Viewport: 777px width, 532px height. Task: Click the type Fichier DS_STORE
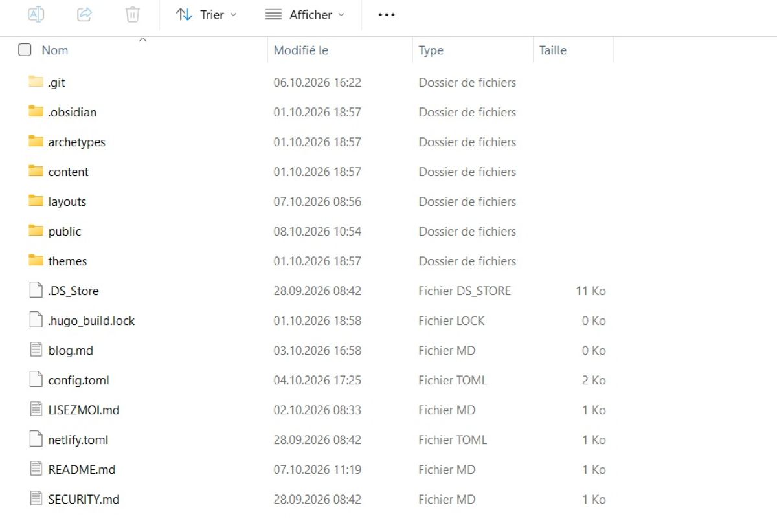pyautogui.click(x=465, y=291)
